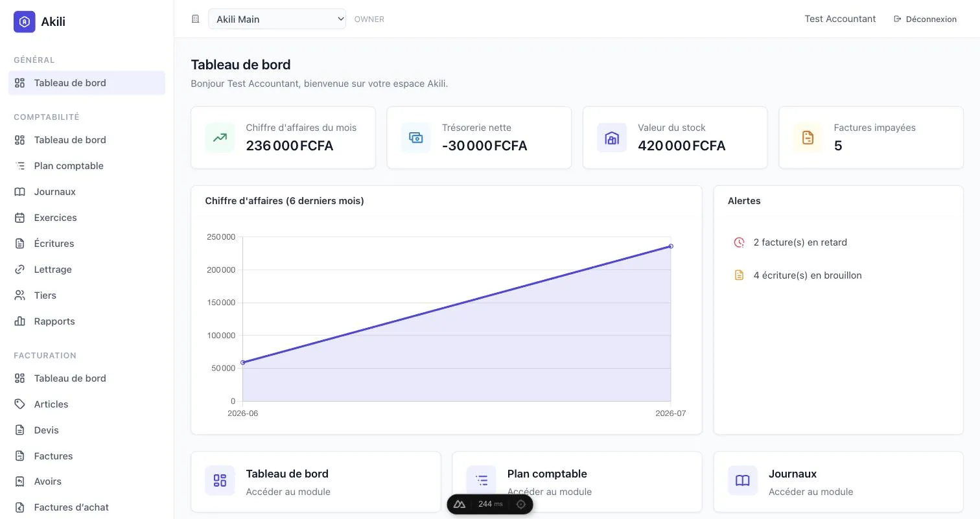Click the Valeur du stock warehouse icon

coord(612,137)
